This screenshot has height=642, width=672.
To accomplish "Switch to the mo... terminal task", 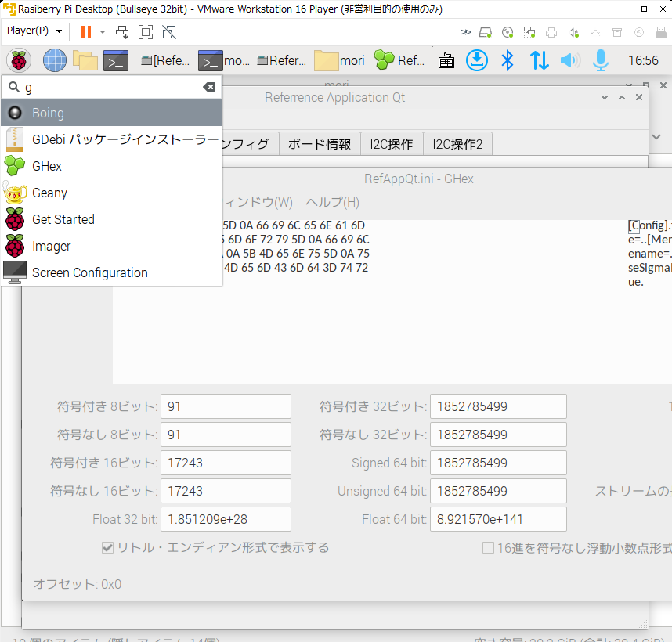I will click(224, 60).
